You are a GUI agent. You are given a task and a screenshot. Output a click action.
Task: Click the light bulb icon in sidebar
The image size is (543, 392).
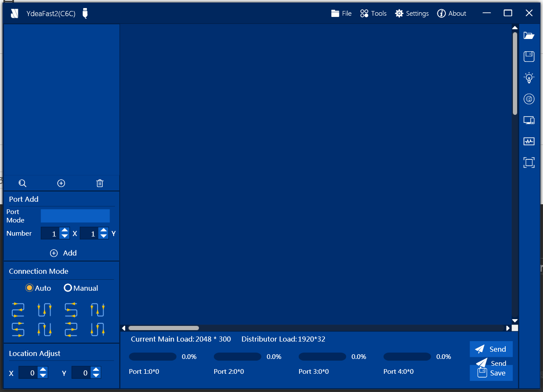[x=529, y=78]
